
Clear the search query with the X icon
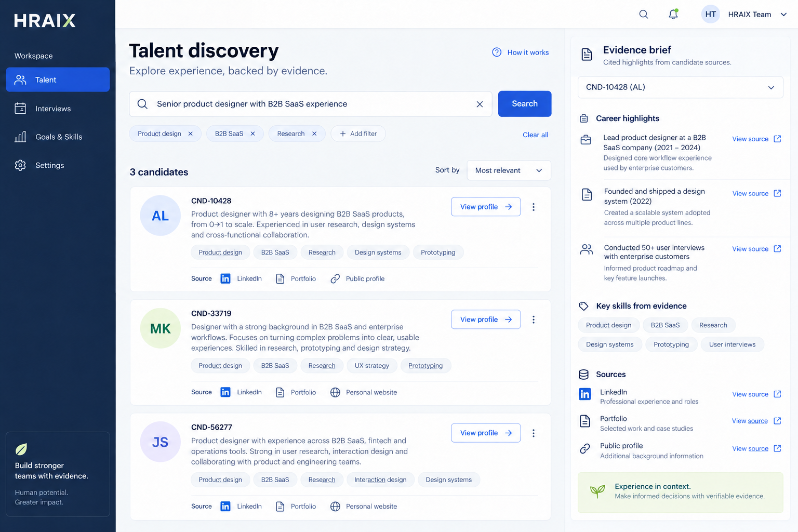pyautogui.click(x=480, y=104)
